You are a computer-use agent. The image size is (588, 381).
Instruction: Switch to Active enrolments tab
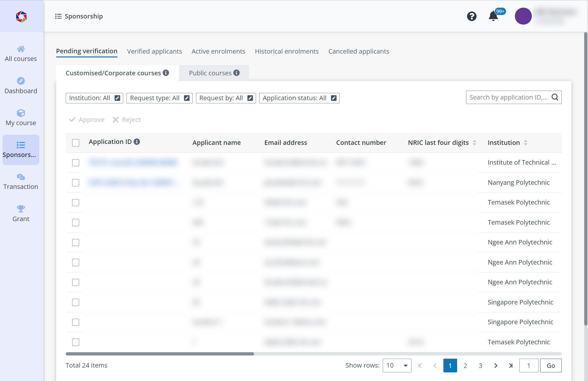[x=218, y=51]
